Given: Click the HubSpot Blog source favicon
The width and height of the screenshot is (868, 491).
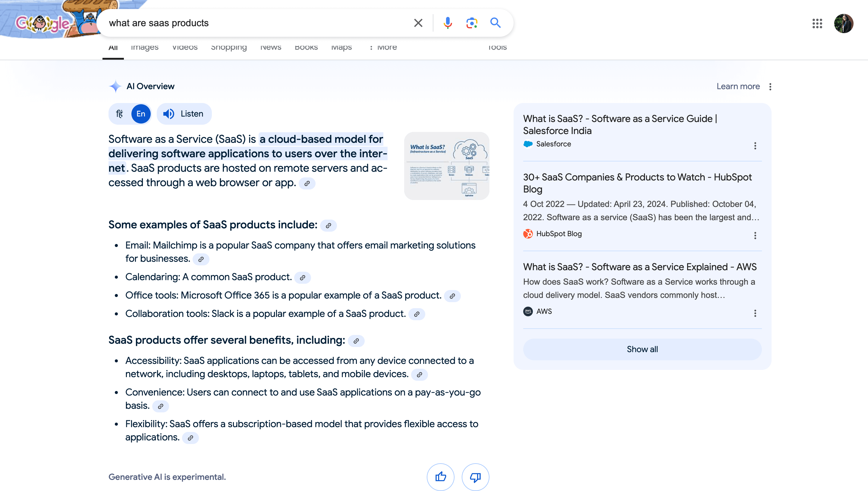Looking at the screenshot, I should click(x=528, y=234).
